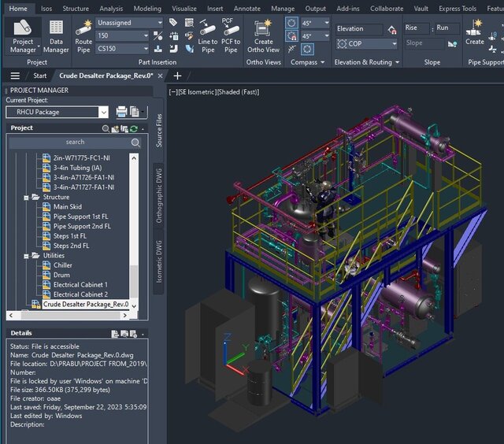The height and width of the screenshot is (444, 504).
Task: Click the last icon in Details header
Action: tap(133, 334)
